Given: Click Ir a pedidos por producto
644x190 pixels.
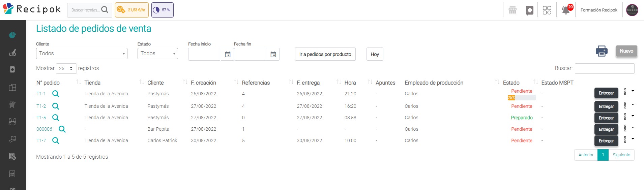Looking at the screenshot, I should 325,54.
